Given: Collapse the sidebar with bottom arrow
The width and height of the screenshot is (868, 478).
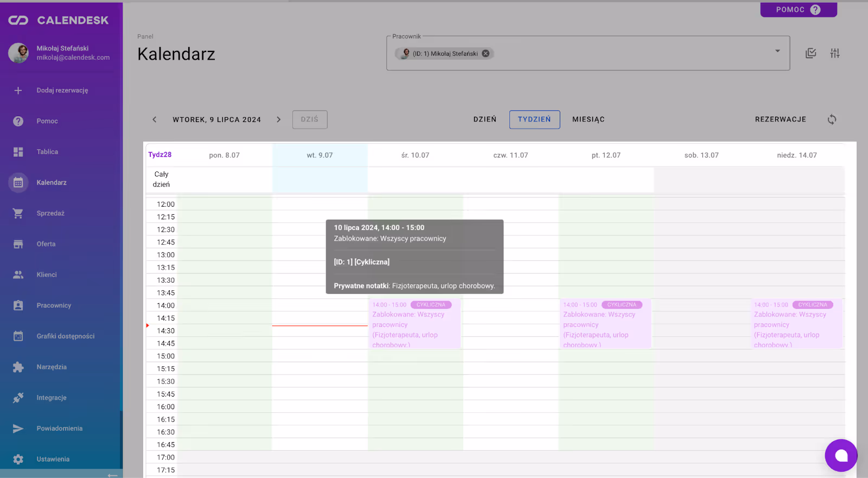Looking at the screenshot, I should click(112, 475).
